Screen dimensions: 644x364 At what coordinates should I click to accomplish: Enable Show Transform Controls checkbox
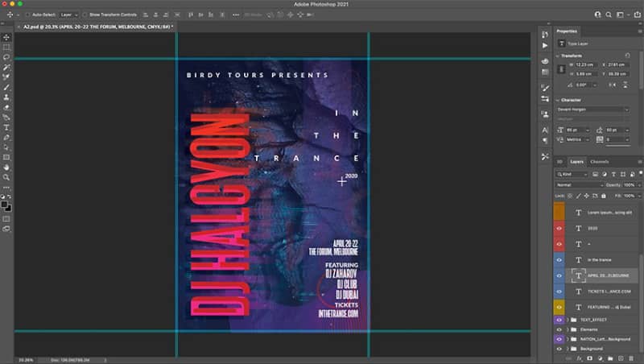(x=85, y=14)
